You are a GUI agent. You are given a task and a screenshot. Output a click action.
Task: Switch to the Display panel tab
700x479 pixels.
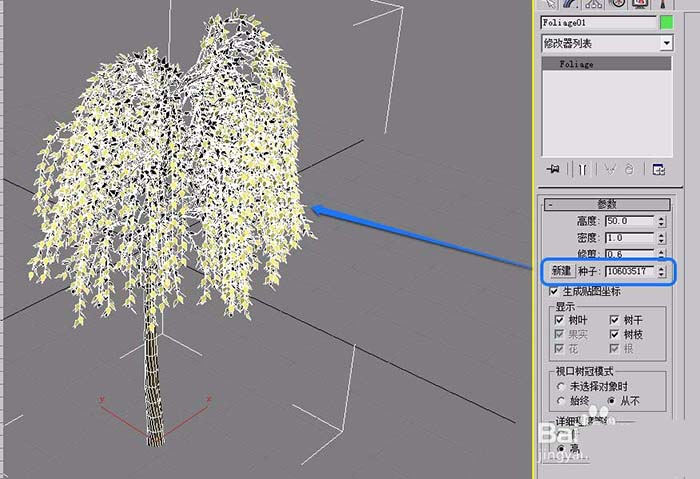tap(640, 4)
